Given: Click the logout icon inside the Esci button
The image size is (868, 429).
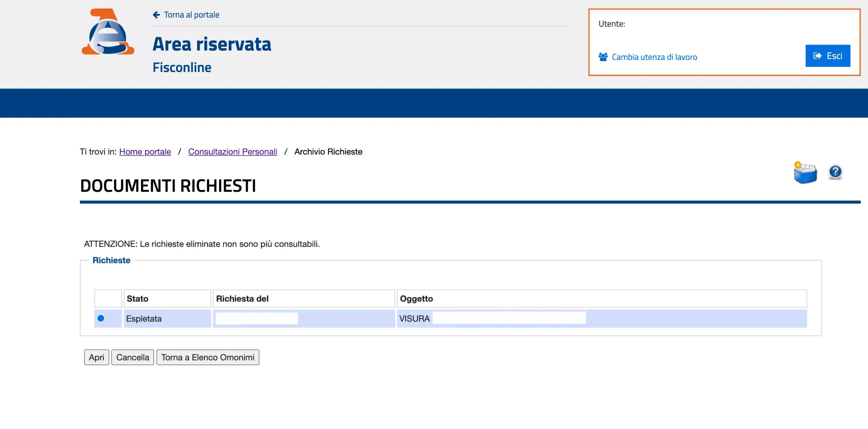Looking at the screenshot, I should click(817, 56).
